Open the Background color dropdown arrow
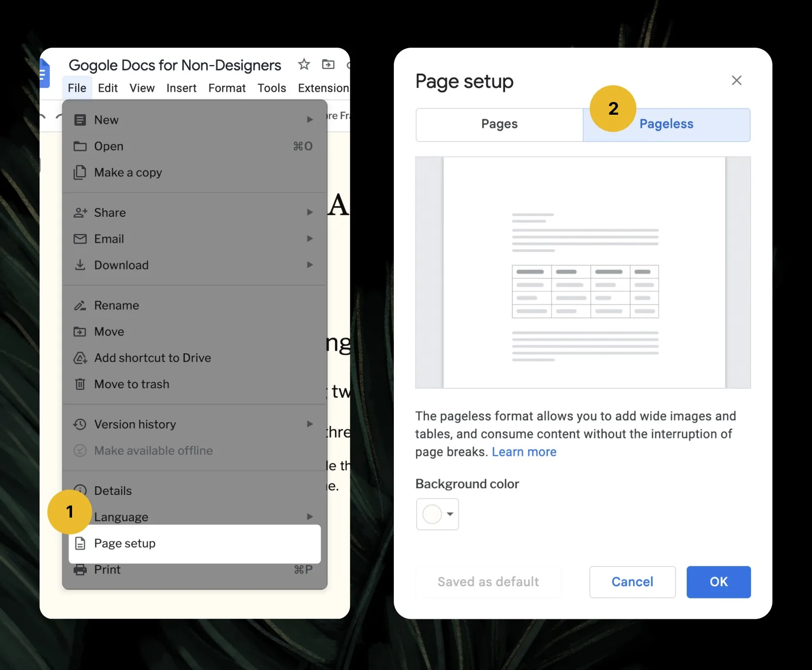Viewport: 812px width, 670px height. coord(450,514)
